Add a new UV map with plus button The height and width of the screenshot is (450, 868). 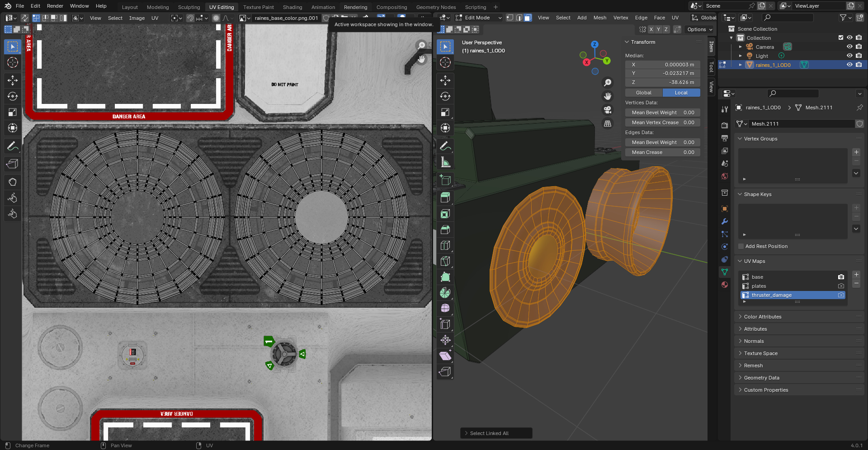pyautogui.click(x=856, y=275)
